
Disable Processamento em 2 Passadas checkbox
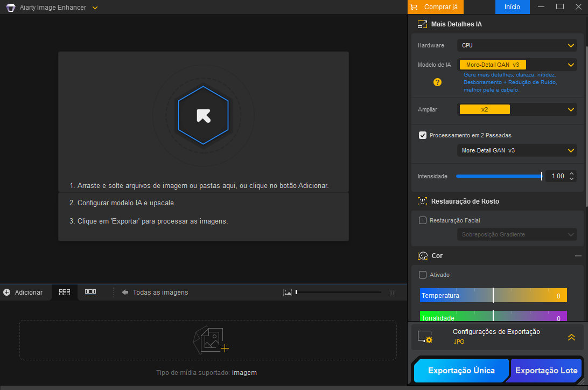[423, 135]
